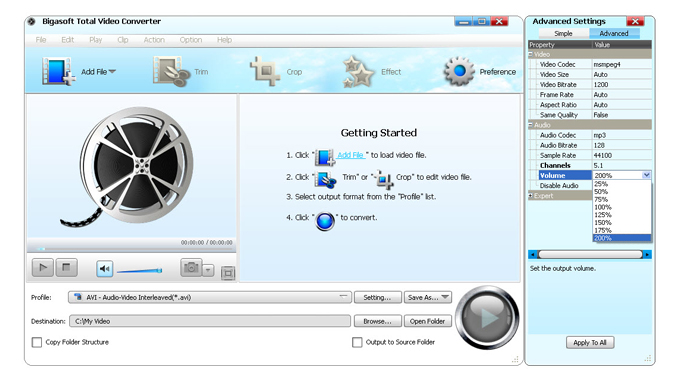Select 125% in the volume list
The height and width of the screenshot is (379, 683).
click(622, 215)
